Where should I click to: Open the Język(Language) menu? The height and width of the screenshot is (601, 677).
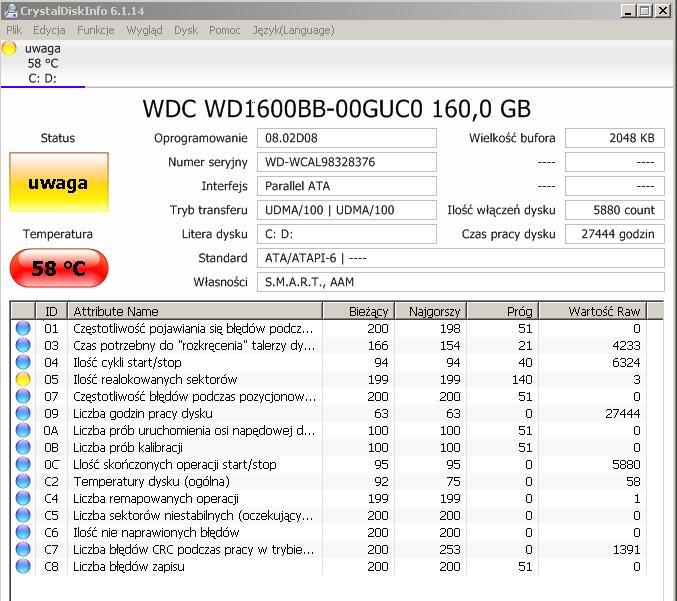click(x=293, y=30)
